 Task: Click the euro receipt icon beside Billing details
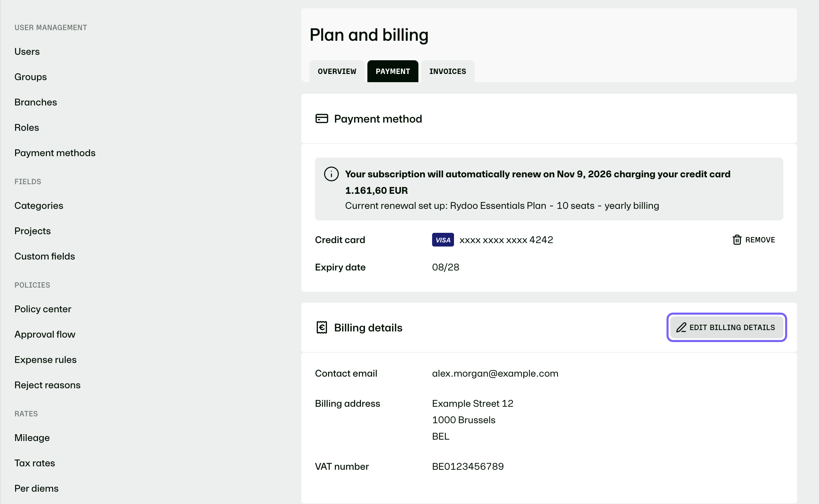[322, 327]
